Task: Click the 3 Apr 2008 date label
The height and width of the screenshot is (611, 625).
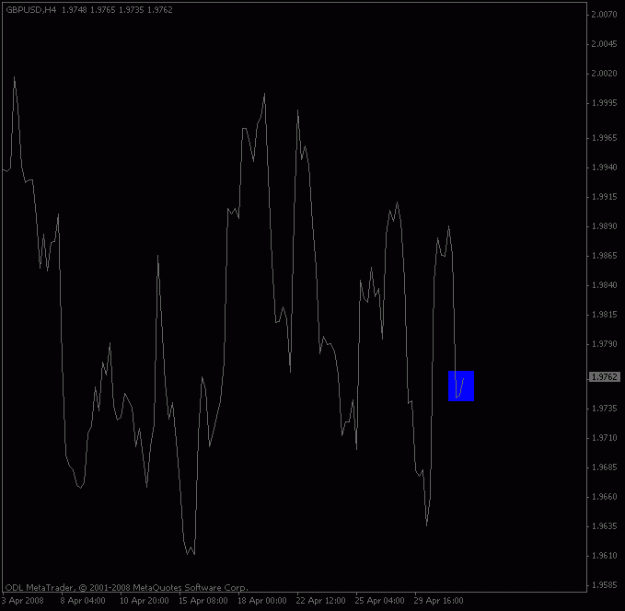Action: (23, 601)
